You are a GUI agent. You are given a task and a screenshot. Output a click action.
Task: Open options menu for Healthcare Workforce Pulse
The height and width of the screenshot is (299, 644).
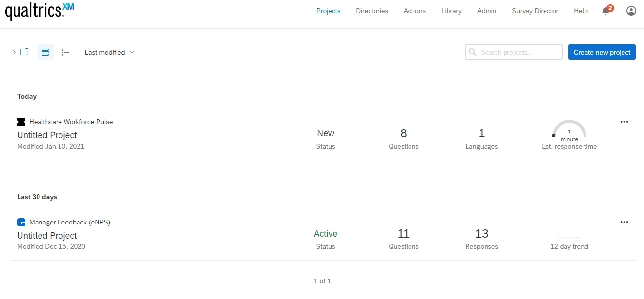pyautogui.click(x=624, y=122)
